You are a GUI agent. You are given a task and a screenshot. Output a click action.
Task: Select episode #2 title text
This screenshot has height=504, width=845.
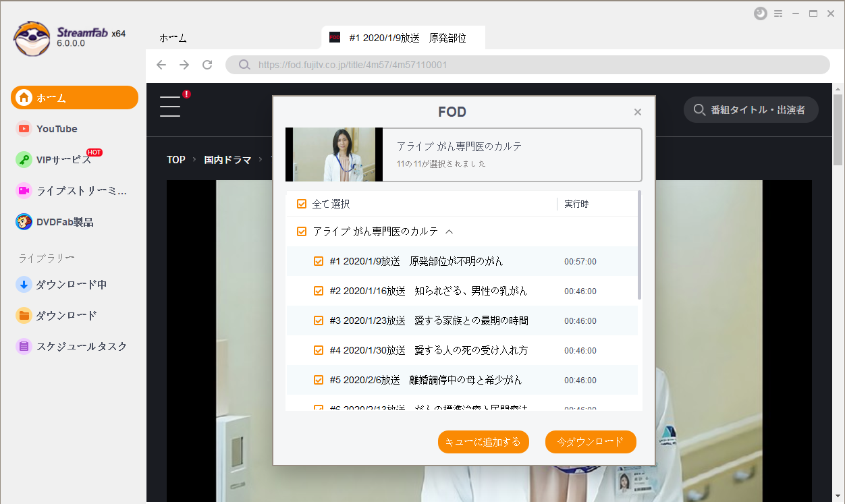pos(429,291)
